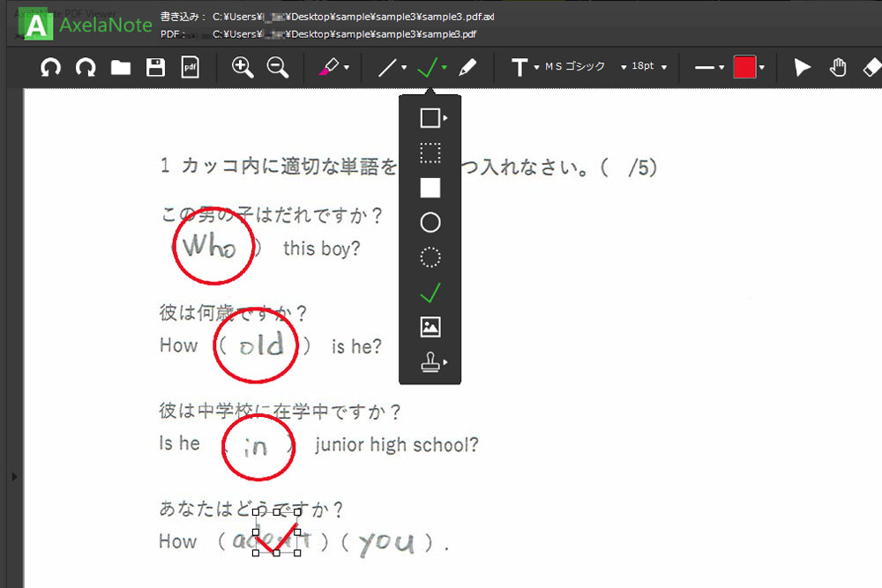Click the redo arrow icon
Image resolution: width=882 pixels, height=588 pixels.
point(86,68)
